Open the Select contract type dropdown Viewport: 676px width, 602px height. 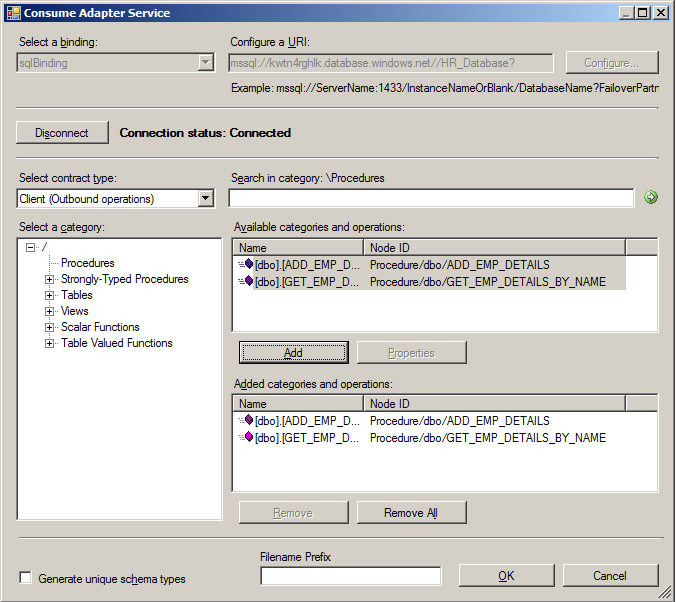(206, 198)
